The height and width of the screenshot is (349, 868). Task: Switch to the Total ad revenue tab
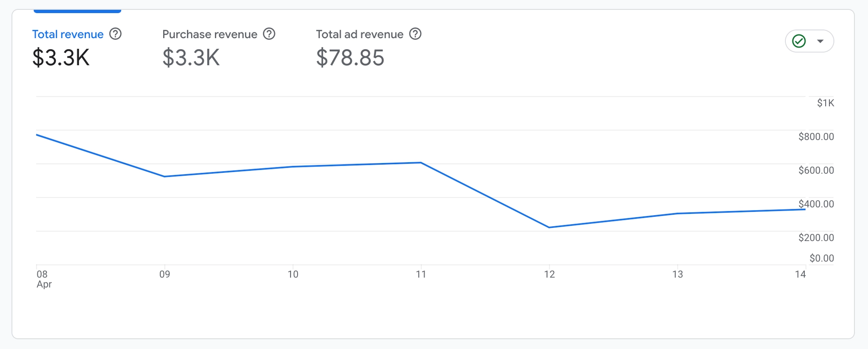click(359, 34)
